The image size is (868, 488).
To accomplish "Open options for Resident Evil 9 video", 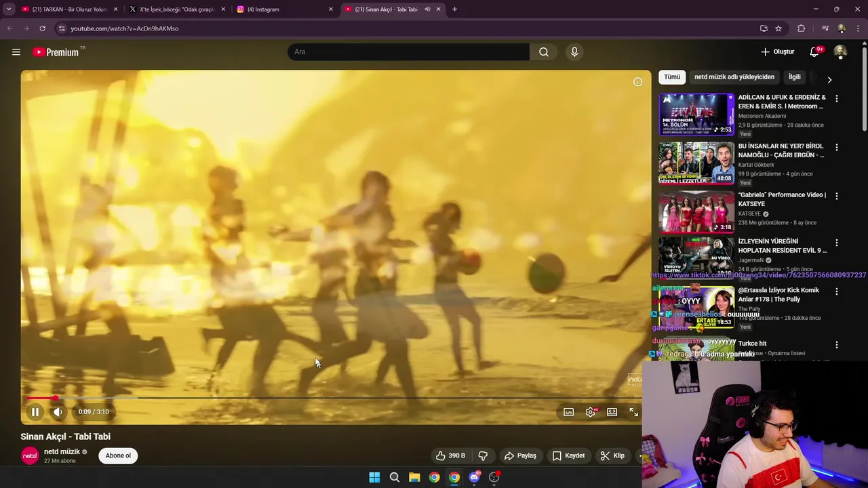I will (836, 243).
